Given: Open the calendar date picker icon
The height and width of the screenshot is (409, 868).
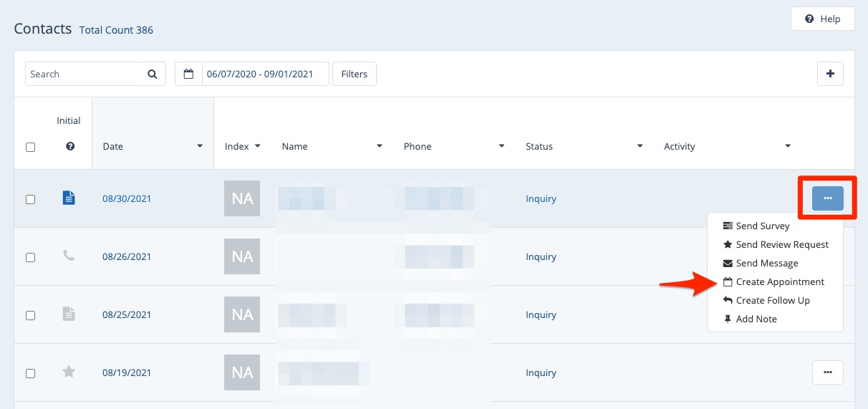Looking at the screenshot, I should (189, 74).
